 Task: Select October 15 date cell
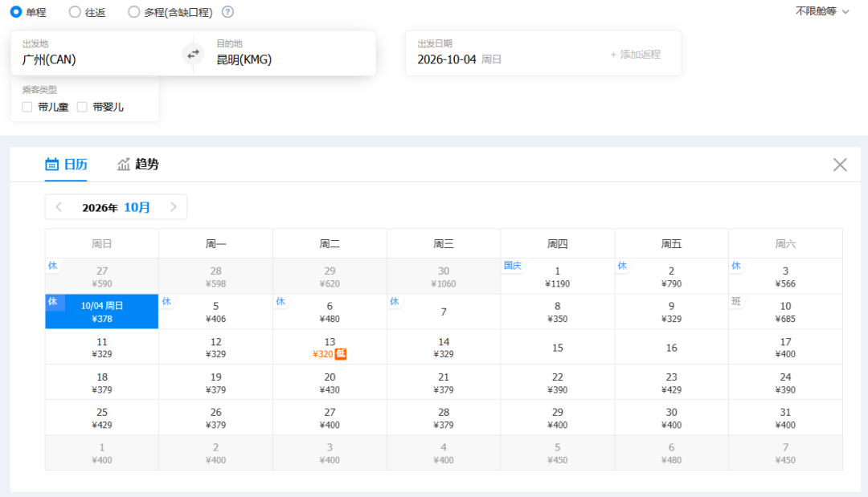coord(558,347)
